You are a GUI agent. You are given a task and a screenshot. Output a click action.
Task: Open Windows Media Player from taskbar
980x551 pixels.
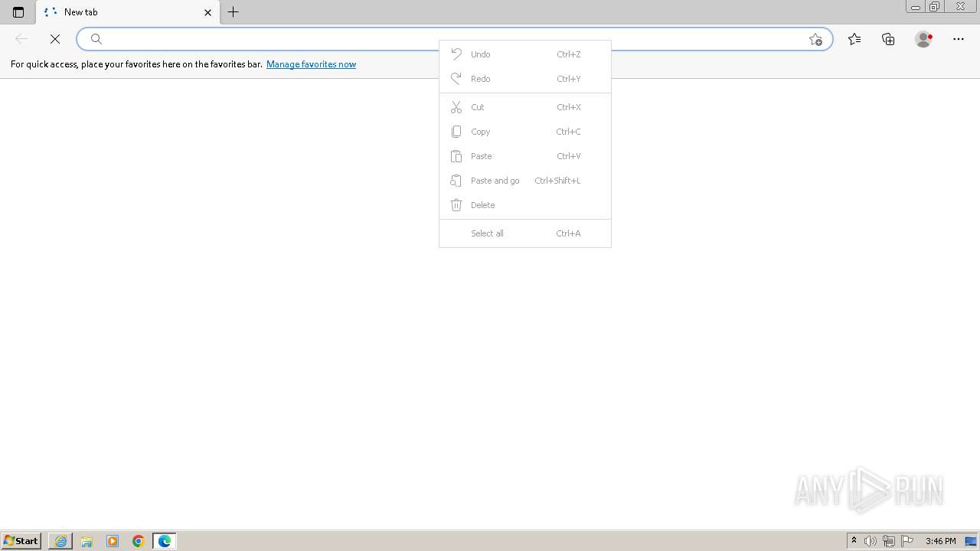coord(113,541)
